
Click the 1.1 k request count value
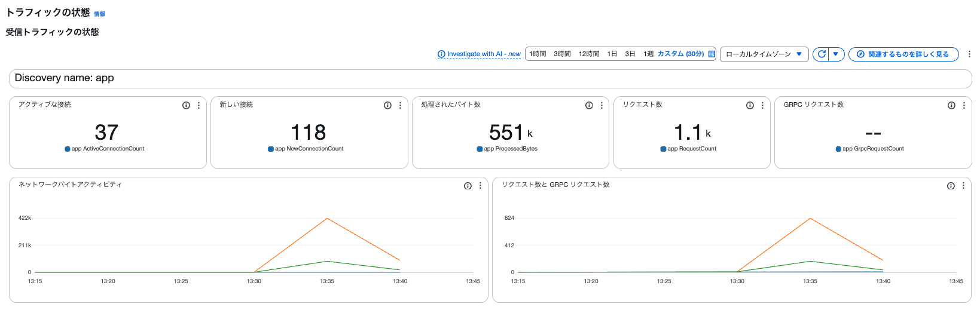692,132
